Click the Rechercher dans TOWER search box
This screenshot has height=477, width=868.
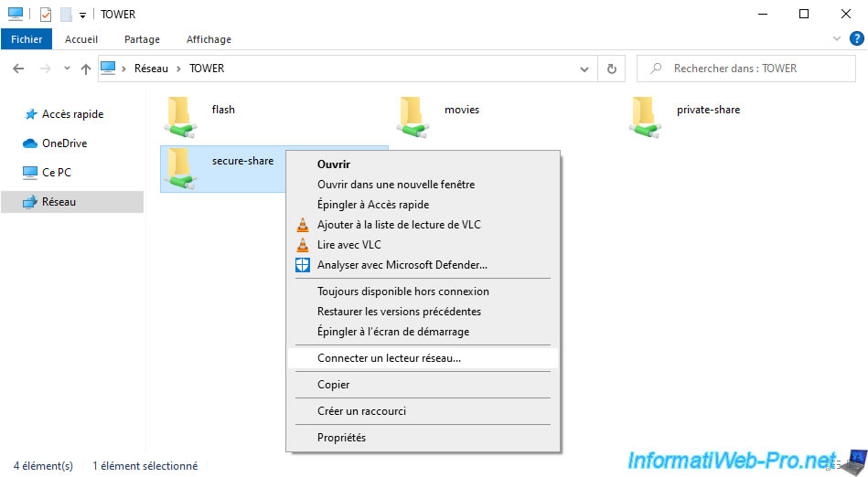click(x=745, y=69)
